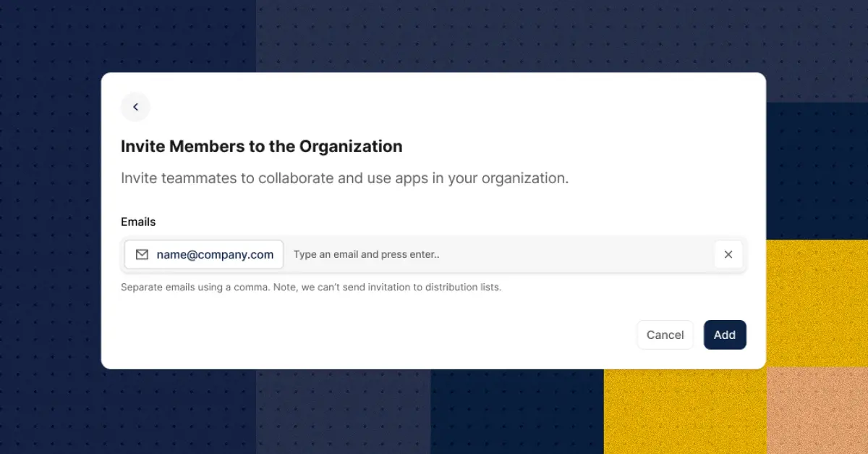This screenshot has width=868, height=454.
Task: Focus the 'Type an email' input field
Action: [x=499, y=254]
